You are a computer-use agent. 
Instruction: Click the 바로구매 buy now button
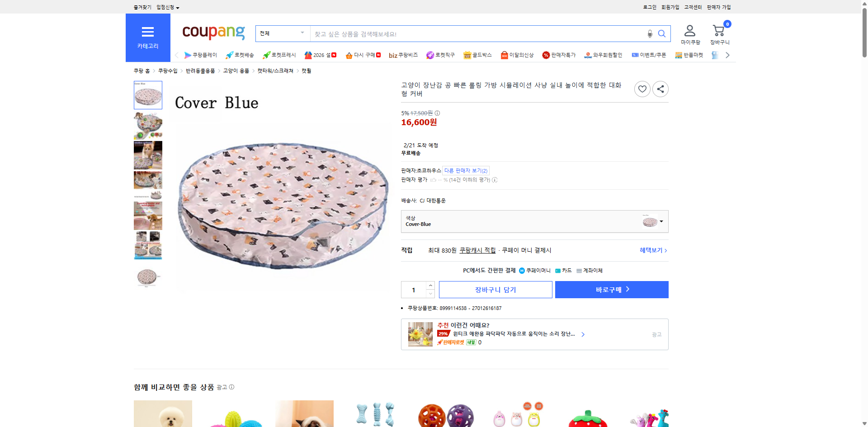(x=611, y=290)
